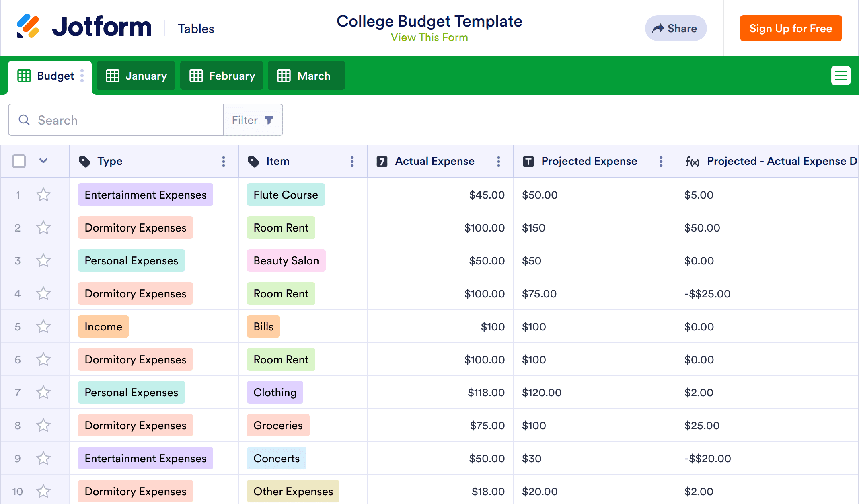859x504 pixels.
Task: Click the Jotform logo icon
Action: pos(28,26)
